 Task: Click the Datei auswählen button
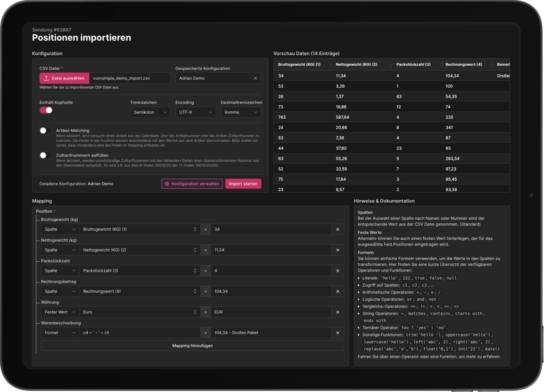[x=65, y=78]
